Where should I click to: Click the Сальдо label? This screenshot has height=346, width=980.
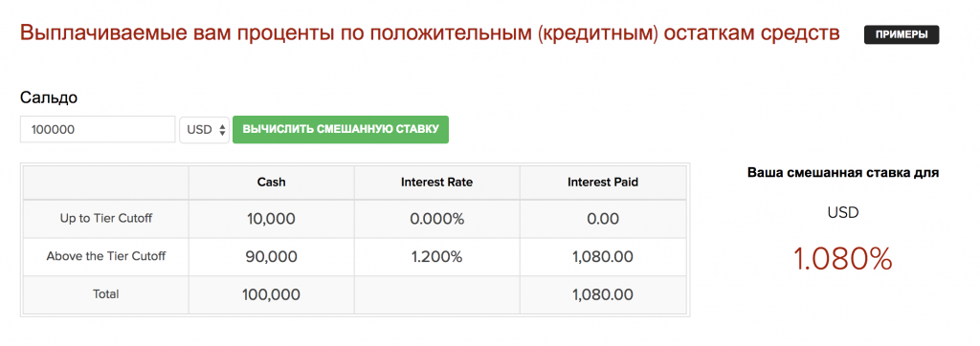49,98
